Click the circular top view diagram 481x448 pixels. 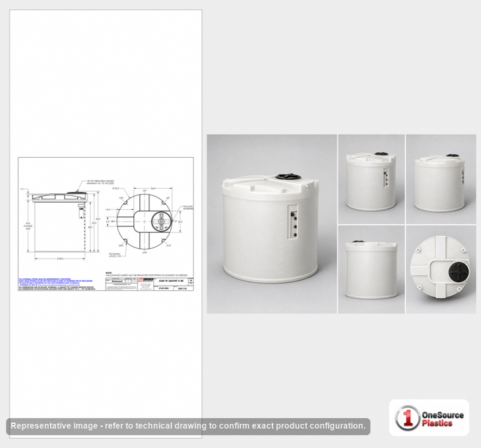pyautogui.click(x=144, y=221)
